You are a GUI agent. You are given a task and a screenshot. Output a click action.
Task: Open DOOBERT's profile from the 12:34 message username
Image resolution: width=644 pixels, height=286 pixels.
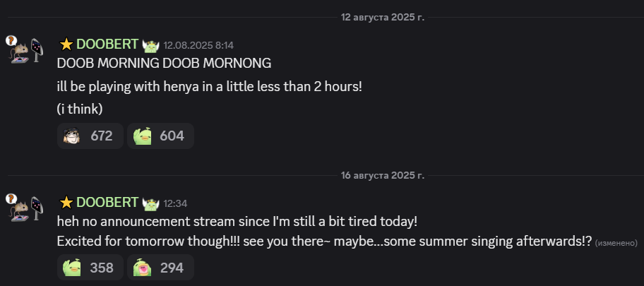click(x=107, y=203)
